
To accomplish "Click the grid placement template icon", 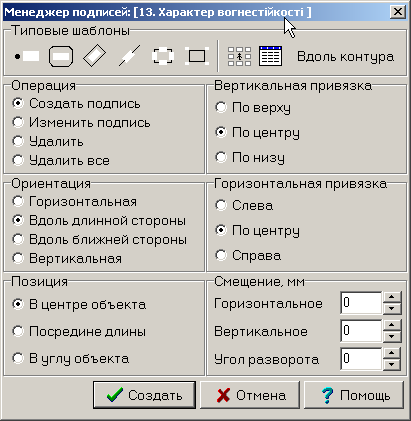I will (239, 56).
